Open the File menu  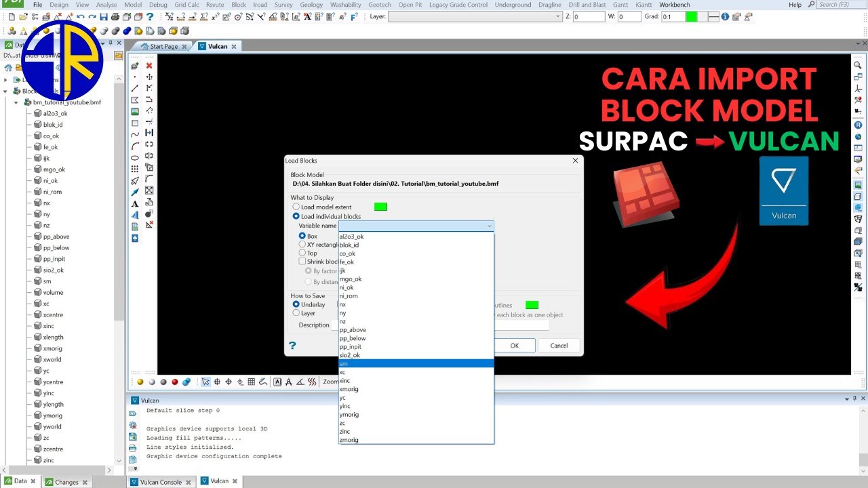[37, 5]
